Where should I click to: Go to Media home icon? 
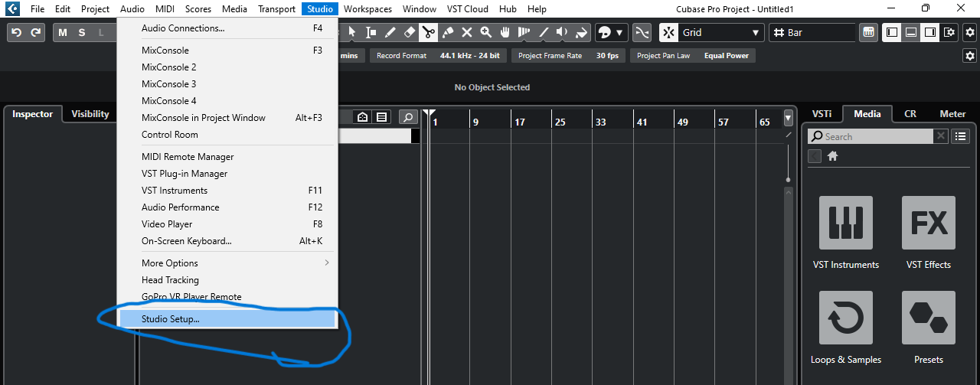[x=832, y=156]
